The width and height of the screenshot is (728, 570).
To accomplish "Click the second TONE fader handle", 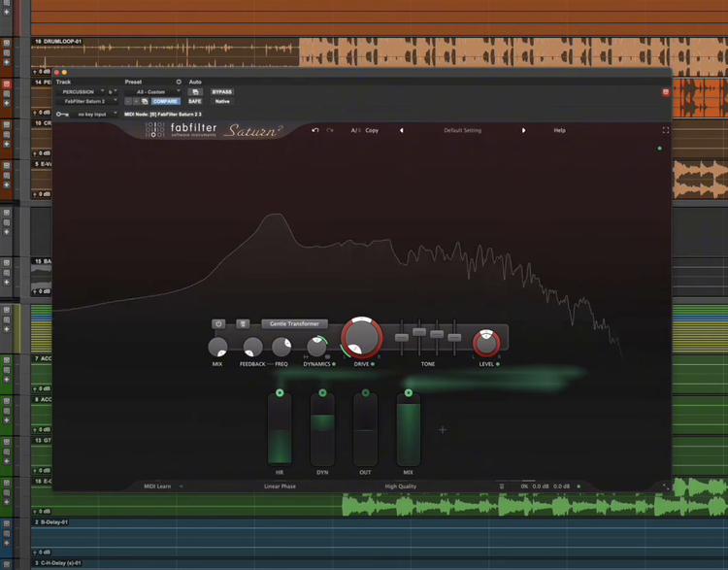I will [x=419, y=332].
